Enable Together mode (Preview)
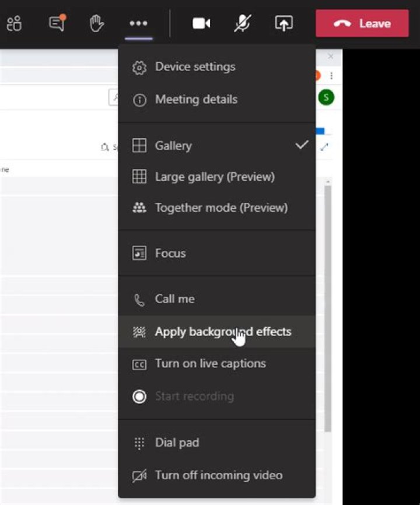Screen dimensions: 420x505 pyautogui.click(x=216, y=208)
